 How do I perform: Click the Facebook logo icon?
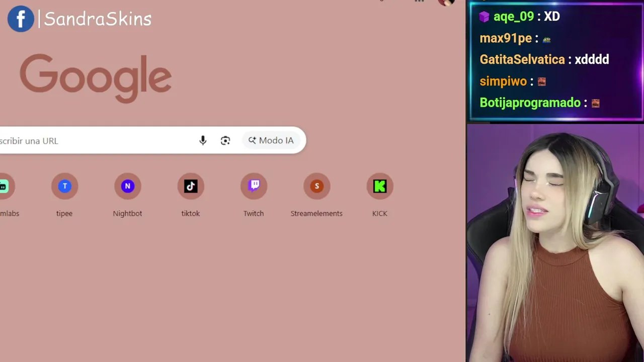click(x=21, y=19)
